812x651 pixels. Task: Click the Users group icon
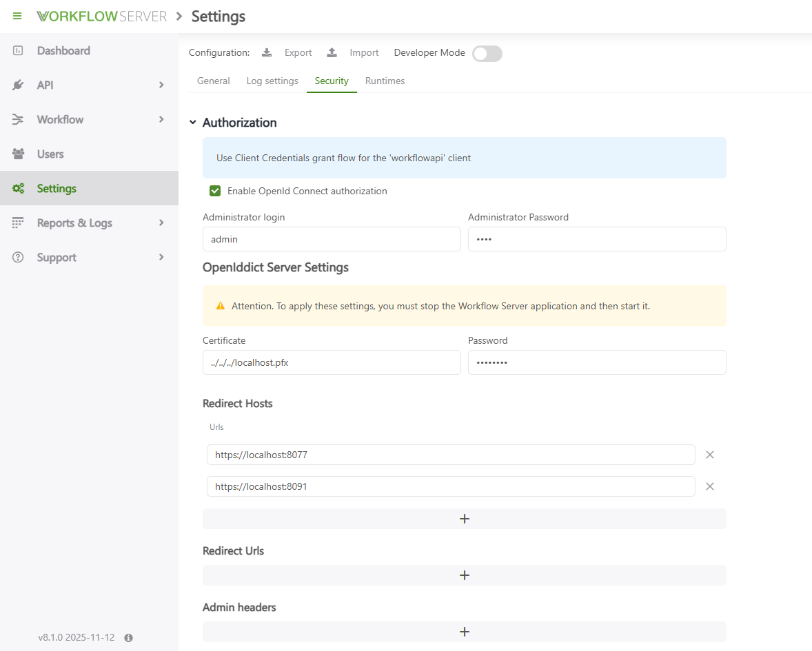point(18,154)
